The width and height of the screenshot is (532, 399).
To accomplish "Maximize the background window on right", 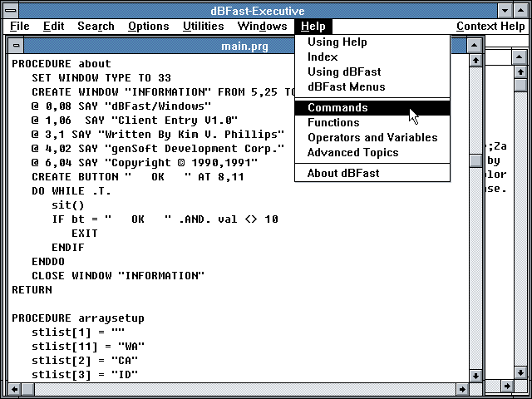I will [519, 57].
